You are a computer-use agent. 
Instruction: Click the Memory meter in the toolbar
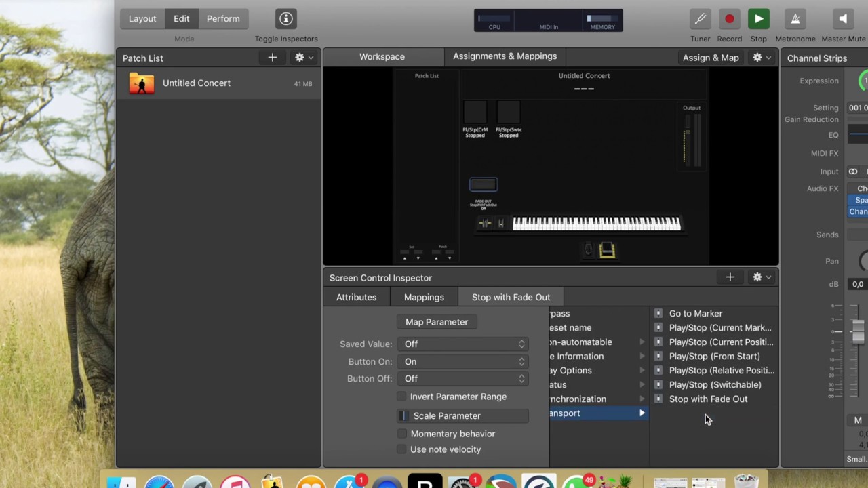[602, 21]
